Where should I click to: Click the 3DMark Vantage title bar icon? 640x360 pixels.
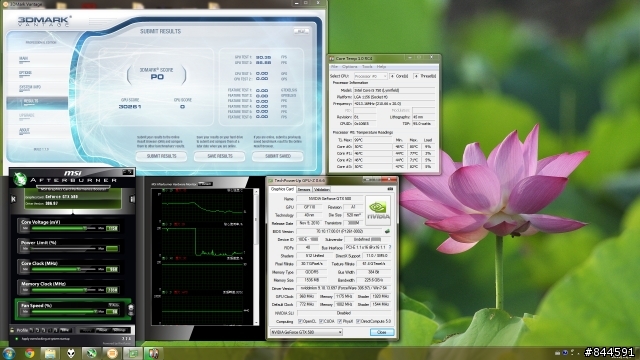5,4
